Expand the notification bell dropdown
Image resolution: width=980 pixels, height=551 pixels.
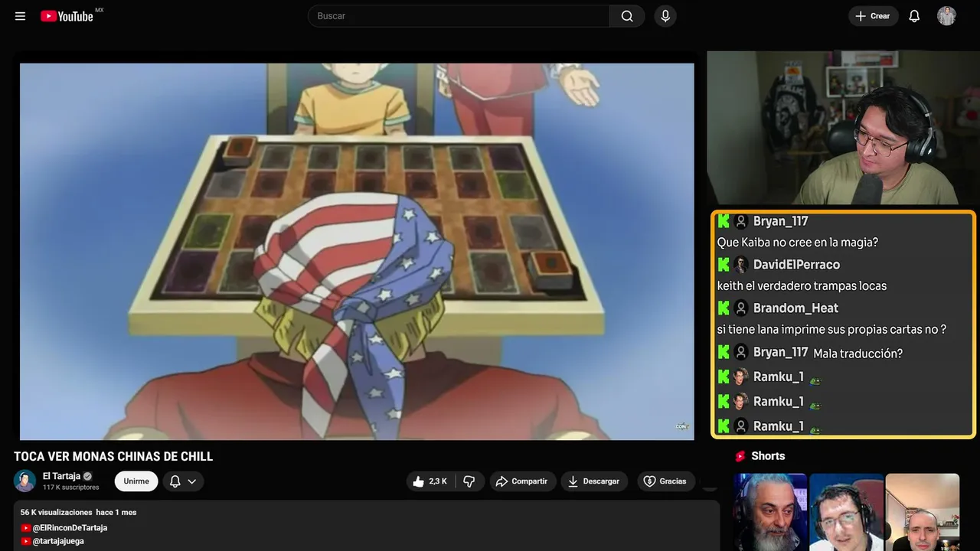[x=183, y=481]
